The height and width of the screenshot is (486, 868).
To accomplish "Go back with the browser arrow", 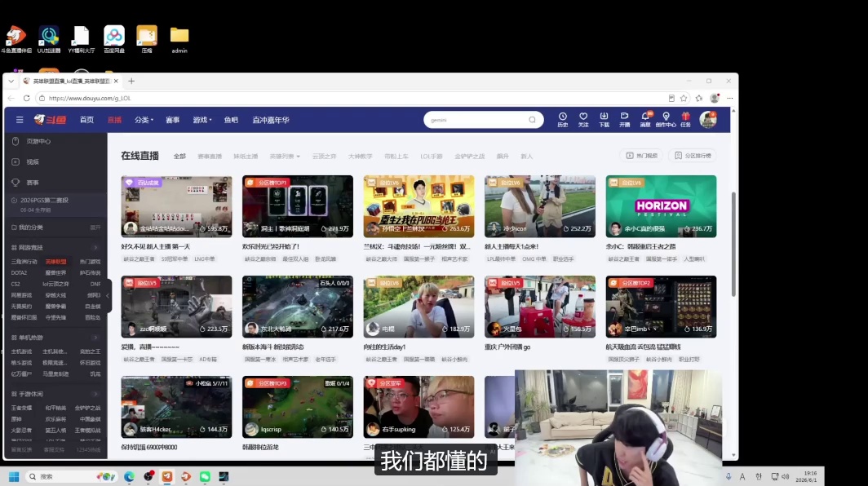I will point(11,98).
